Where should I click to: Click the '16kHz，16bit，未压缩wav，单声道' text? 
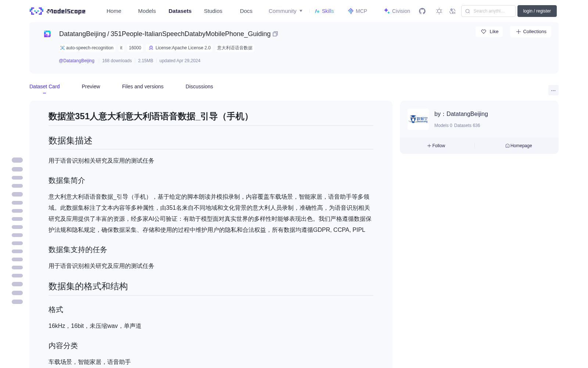click(95, 326)
